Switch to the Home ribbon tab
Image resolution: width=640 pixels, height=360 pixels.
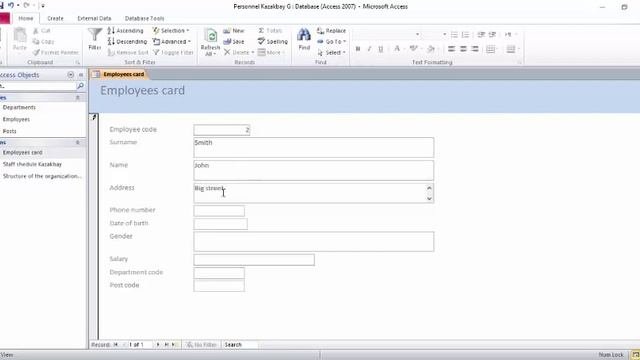click(x=26, y=18)
